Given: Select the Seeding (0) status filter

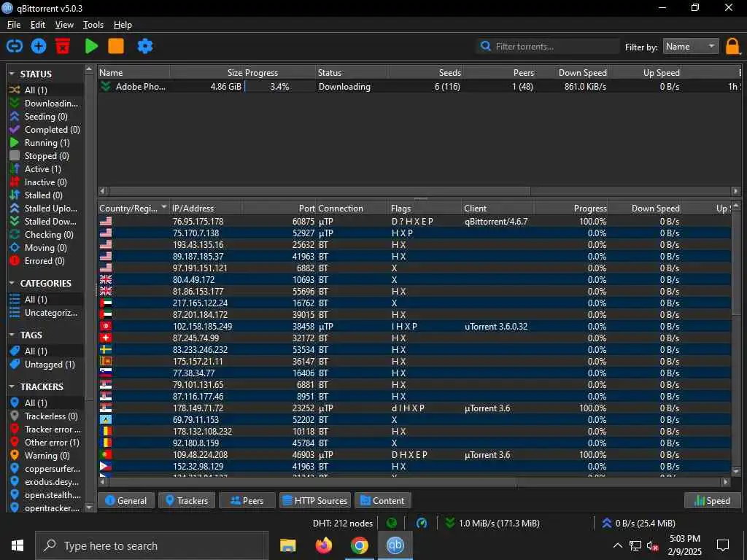Looking at the screenshot, I should coord(46,116).
